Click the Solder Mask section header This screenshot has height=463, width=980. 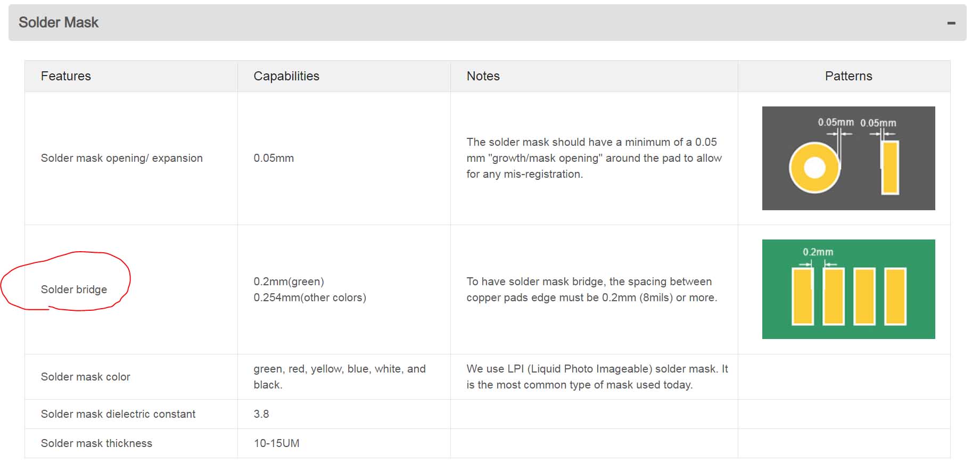59,22
